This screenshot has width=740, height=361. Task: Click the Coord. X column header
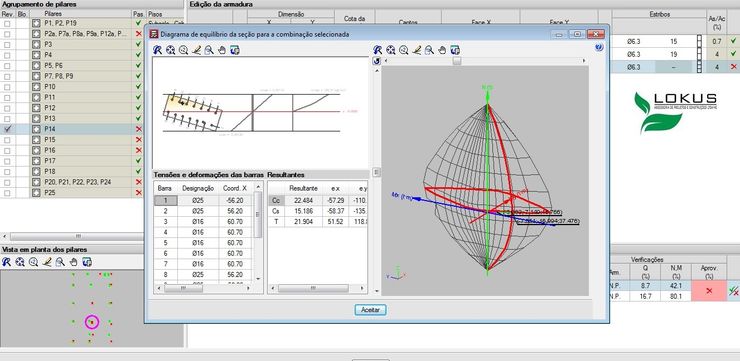pyautogui.click(x=235, y=188)
